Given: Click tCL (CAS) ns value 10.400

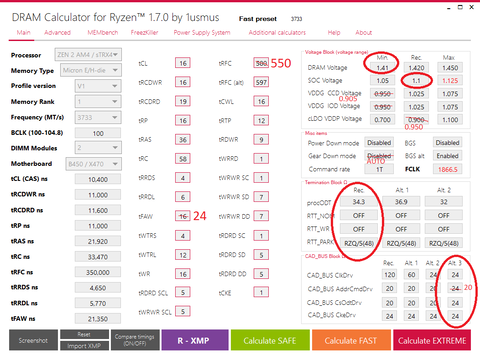Looking at the screenshot, I should click(98, 179).
